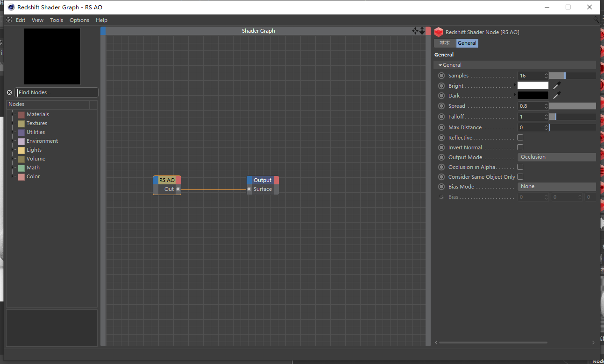Toggle animation dot for Spread
The width and height of the screenshot is (604, 364).
tap(441, 106)
